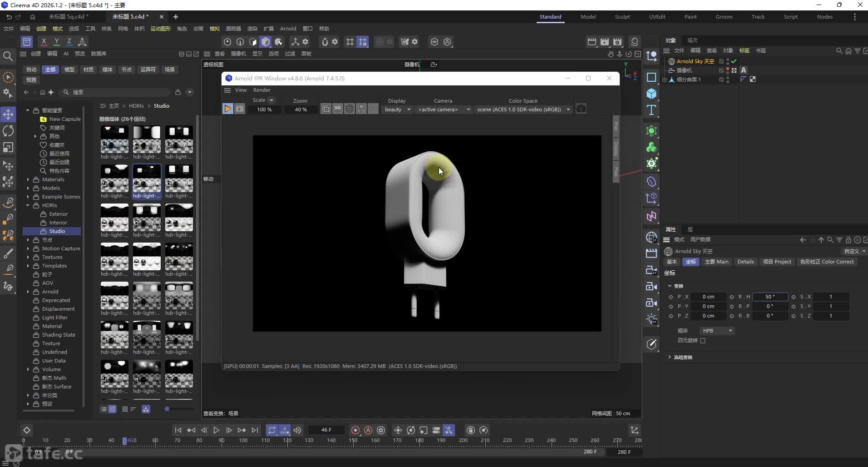
Task: Start the Arnold IPR render play button
Action: tap(227, 109)
